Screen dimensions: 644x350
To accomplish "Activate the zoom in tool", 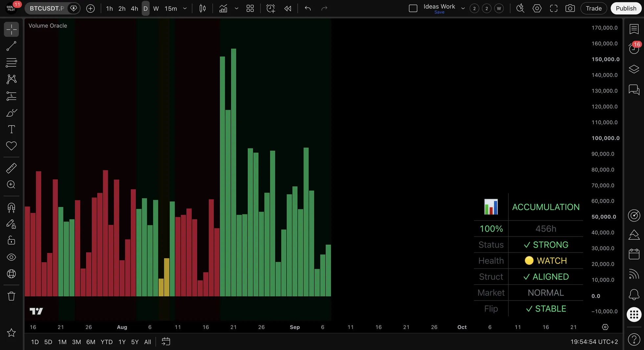I will click(11, 184).
